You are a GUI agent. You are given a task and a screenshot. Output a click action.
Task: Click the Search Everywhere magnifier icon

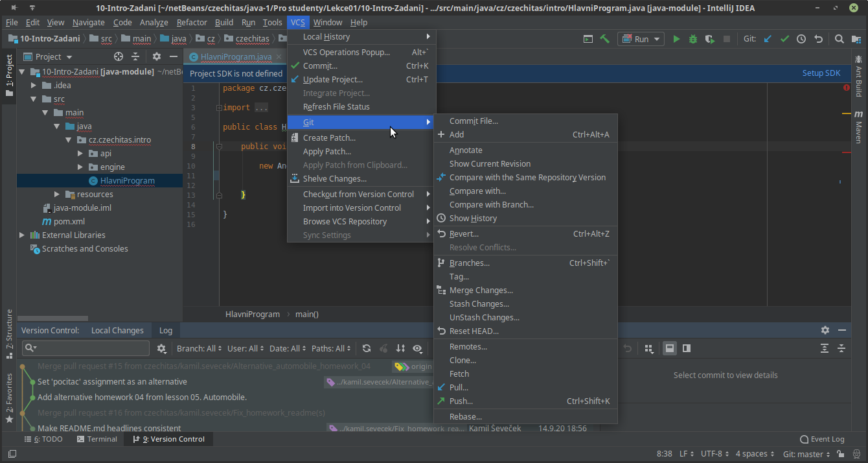click(839, 39)
